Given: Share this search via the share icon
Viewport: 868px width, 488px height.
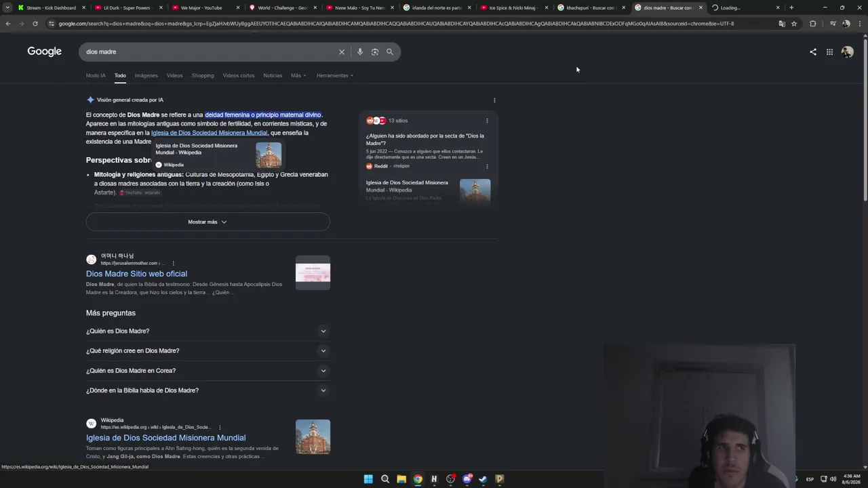Looking at the screenshot, I should 813,52.
